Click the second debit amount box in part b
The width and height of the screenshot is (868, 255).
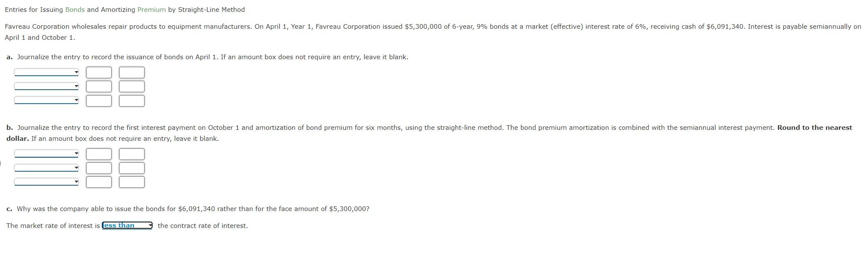98,168
